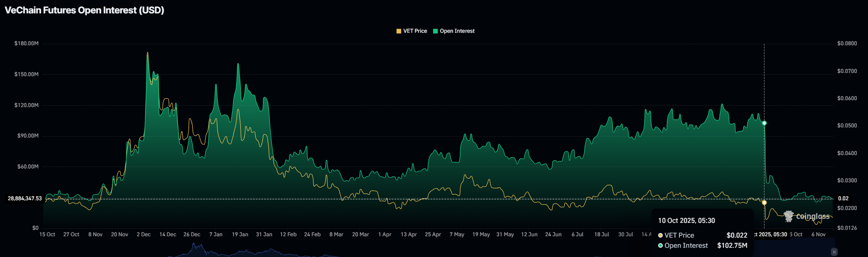Click the tooltip date 10 Oct 2025, 05:30

pos(686,221)
